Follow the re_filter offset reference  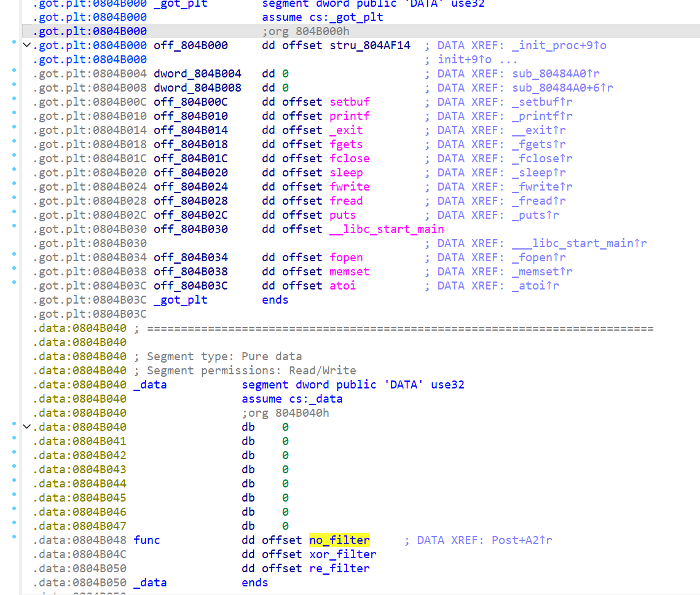pos(339,569)
